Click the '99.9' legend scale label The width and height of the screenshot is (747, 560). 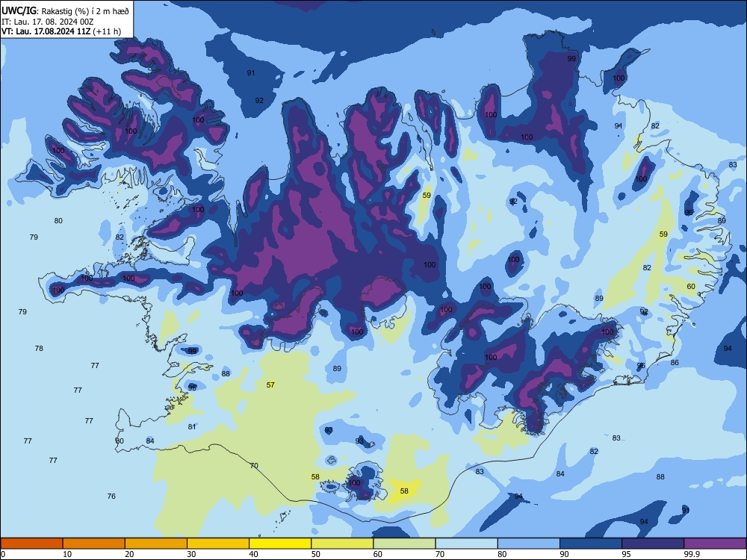pyautogui.click(x=692, y=554)
